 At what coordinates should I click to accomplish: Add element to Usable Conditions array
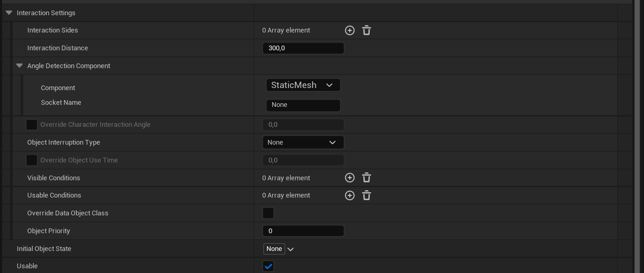350,195
